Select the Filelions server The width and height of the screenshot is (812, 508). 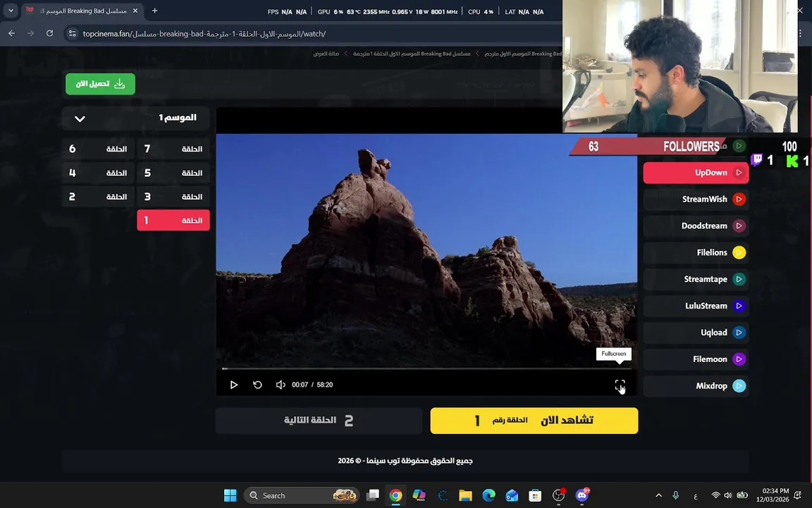coord(696,253)
